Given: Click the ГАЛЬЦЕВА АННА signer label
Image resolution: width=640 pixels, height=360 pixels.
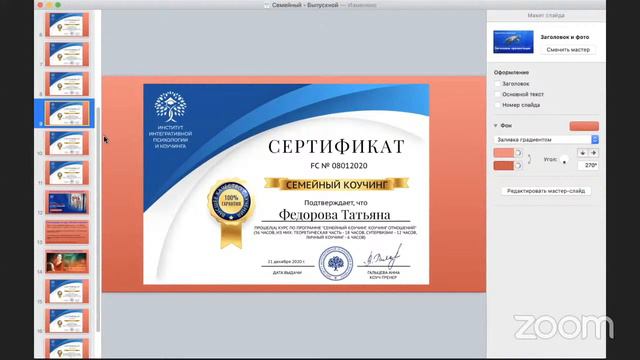Looking at the screenshot, I should click(383, 272).
